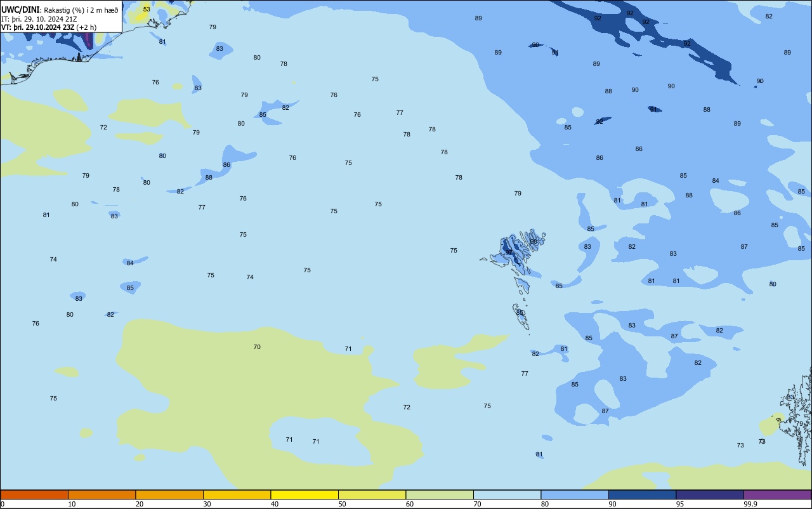The image size is (812, 509).
Task: Click the 50–60 pale yellow legend swatch
Action: (372, 494)
